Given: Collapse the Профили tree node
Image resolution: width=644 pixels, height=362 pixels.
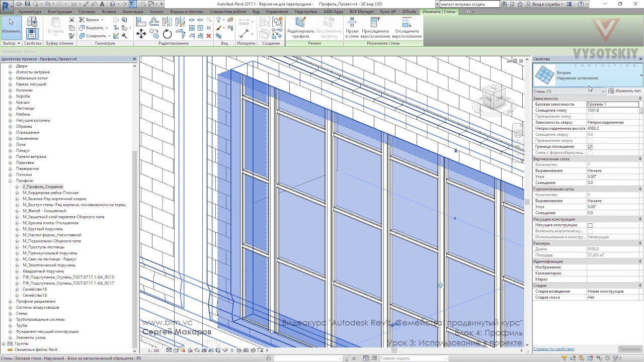Looking at the screenshot, I should (10, 180).
